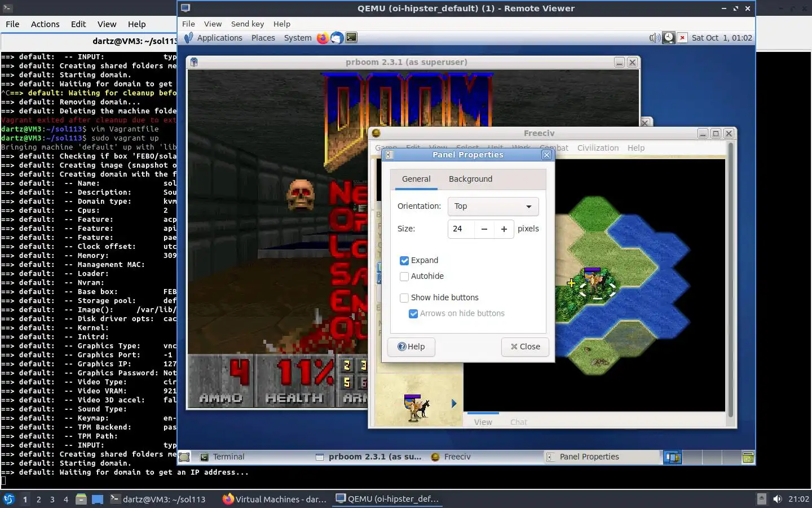Click the Freeciv window title bar icon
The height and width of the screenshot is (508, 812).
[376, 133]
